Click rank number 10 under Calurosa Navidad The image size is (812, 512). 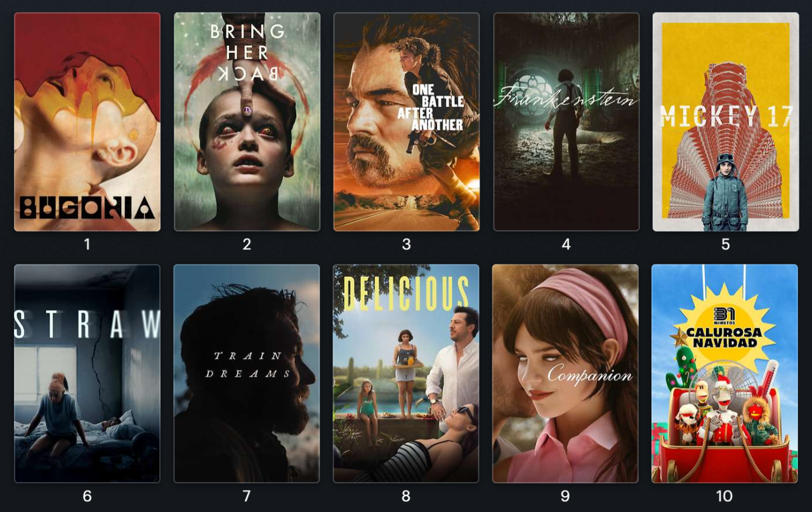coord(724,496)
